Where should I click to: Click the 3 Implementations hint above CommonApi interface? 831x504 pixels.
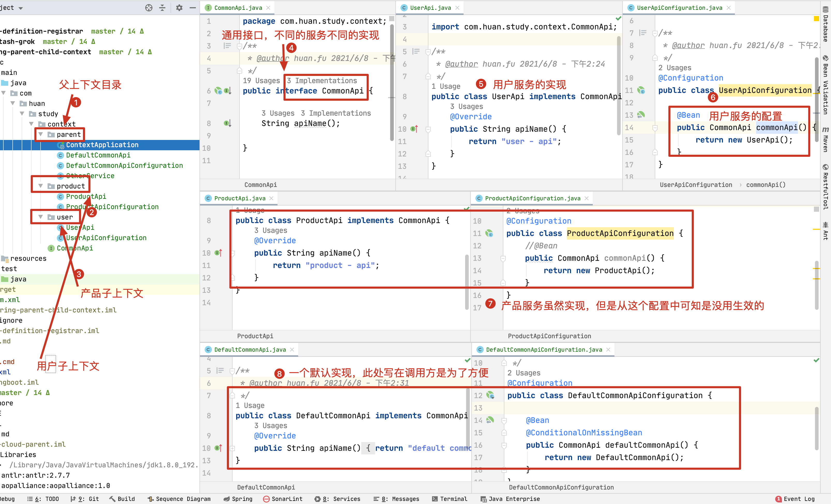(322, 81)
